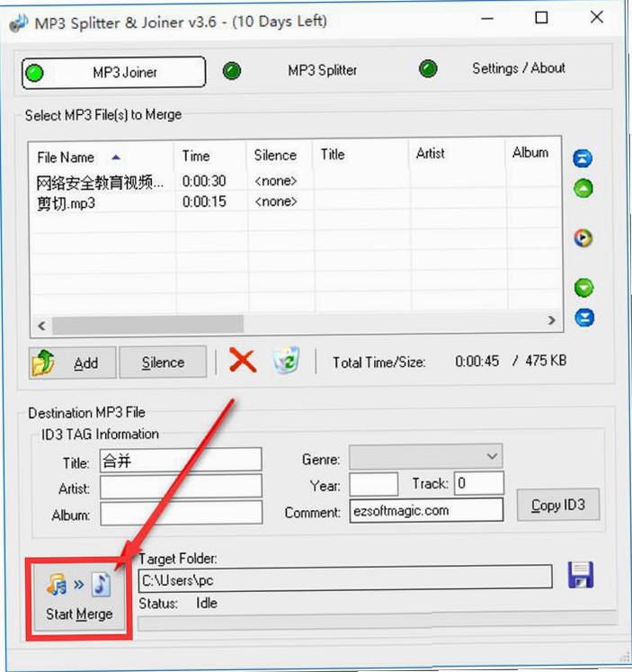The height and width of the screenshot is (672, 632).
Task: Switch to MP3 Joiner tab
Action: (x=113, y=72)
